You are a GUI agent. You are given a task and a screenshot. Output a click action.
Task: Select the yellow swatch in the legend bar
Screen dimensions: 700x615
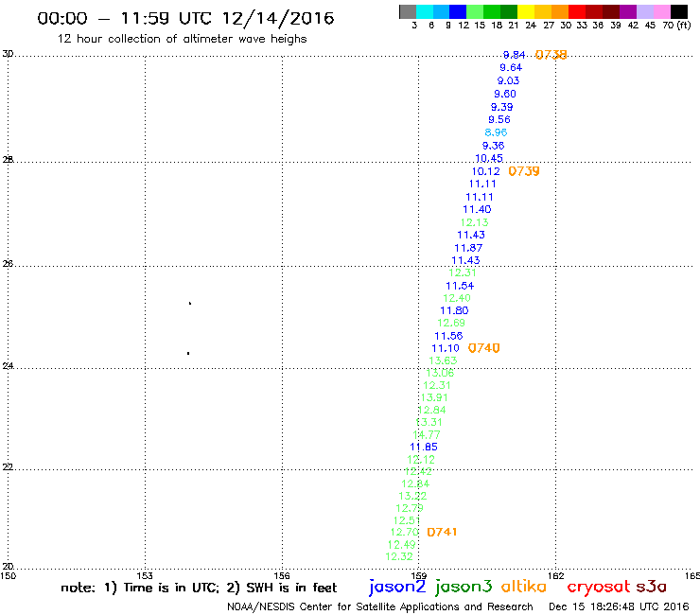pos(526,11)
